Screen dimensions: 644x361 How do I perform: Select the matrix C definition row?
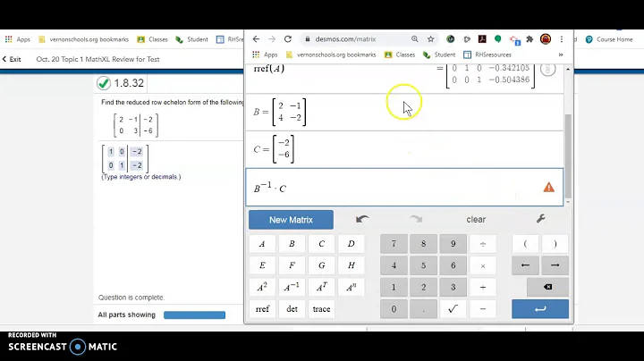(x=404, y=149)
